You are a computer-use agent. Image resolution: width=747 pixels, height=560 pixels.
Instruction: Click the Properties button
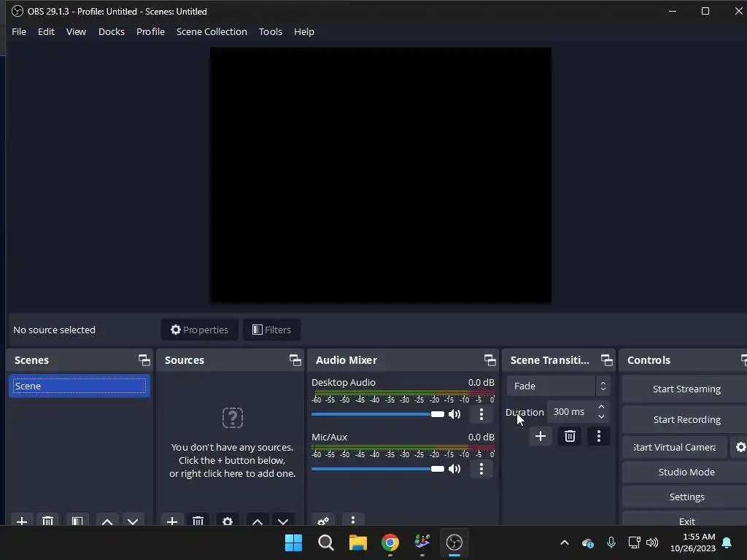200,330
